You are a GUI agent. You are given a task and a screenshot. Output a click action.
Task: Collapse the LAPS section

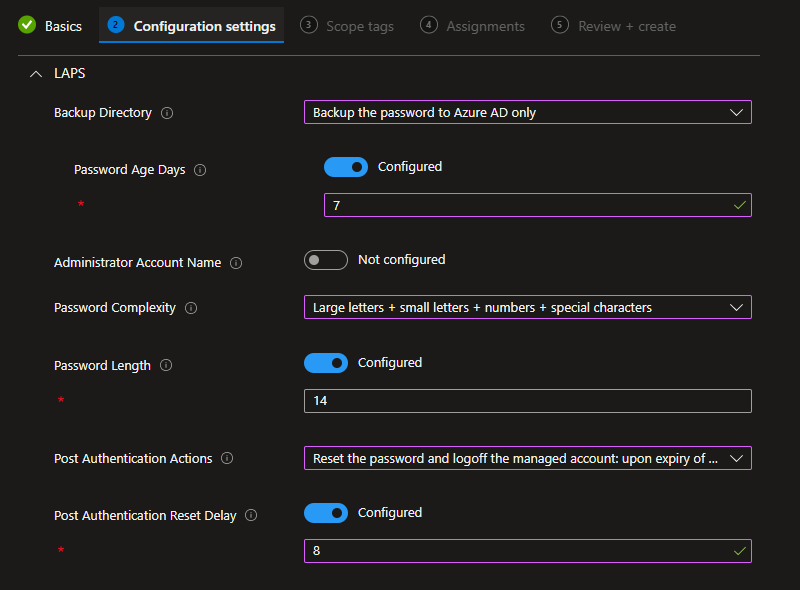36,74
